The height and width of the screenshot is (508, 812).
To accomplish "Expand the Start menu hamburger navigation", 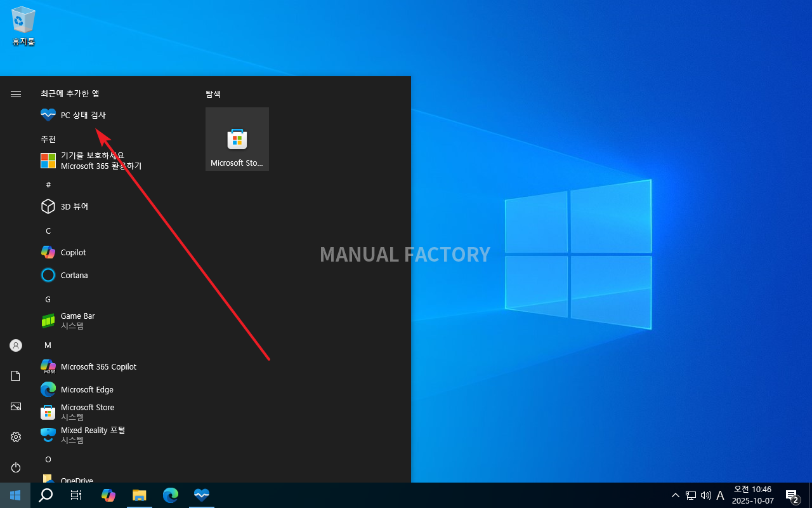I will (x=16, y=94).
